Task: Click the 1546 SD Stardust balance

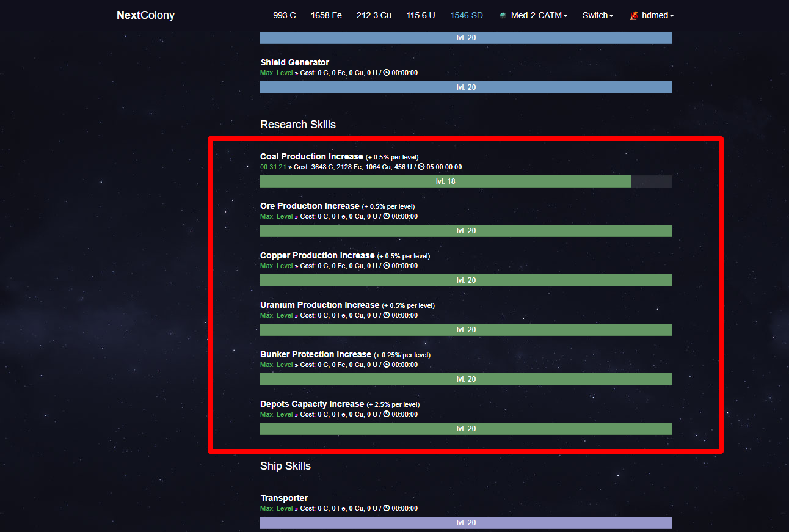Action: pos(466,15)
